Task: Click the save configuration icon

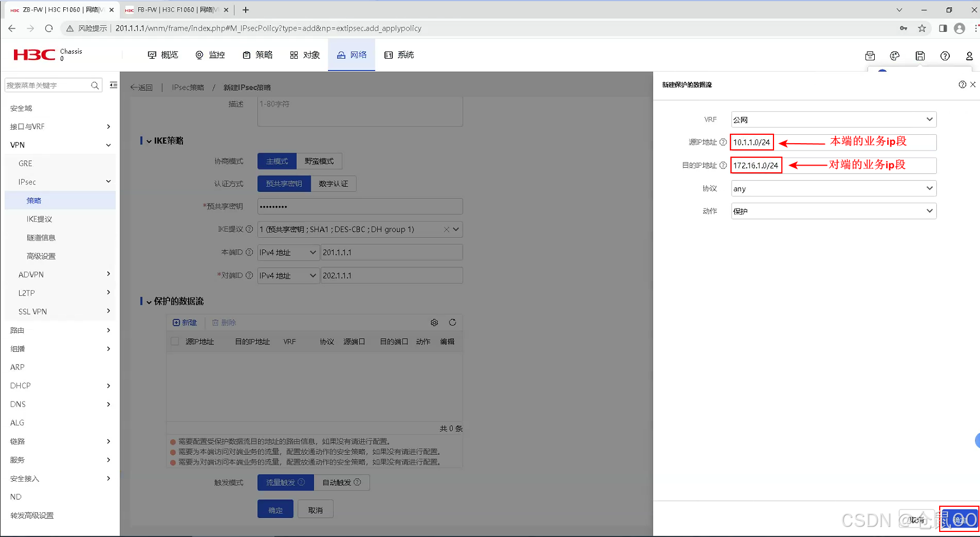Action: 920,56
